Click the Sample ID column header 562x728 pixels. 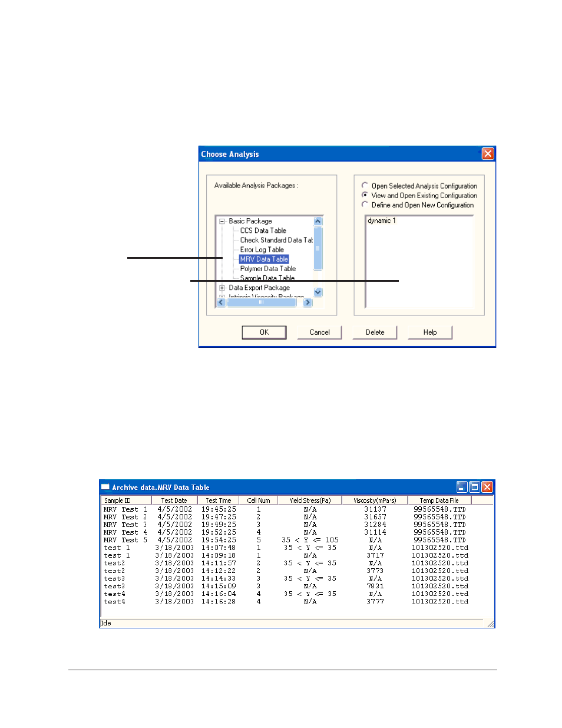[x=126, y=500]
